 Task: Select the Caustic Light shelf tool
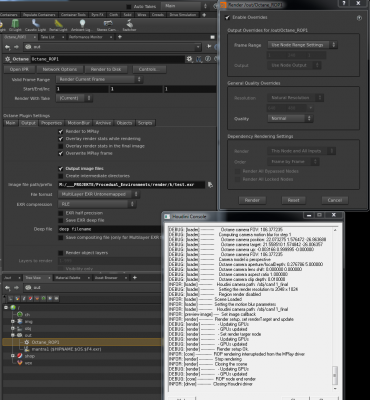click(x=35, y=25)
